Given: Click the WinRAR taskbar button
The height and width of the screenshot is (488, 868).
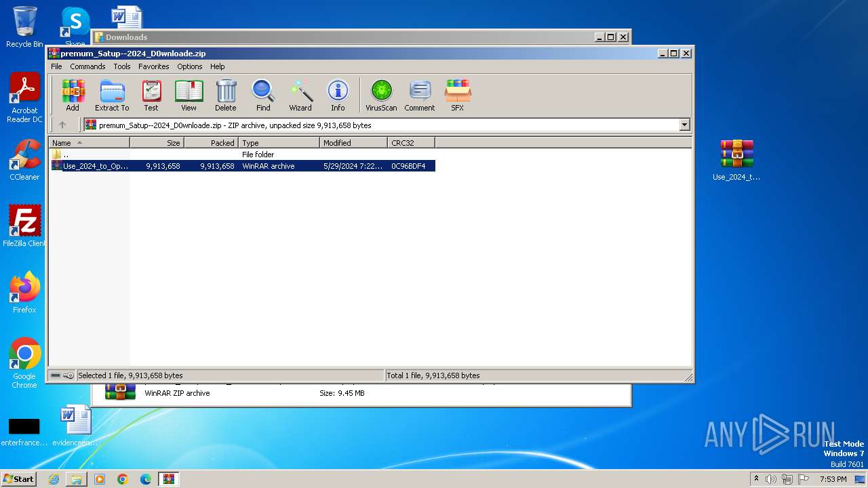Looking at the screenshot, I should 168,479.
